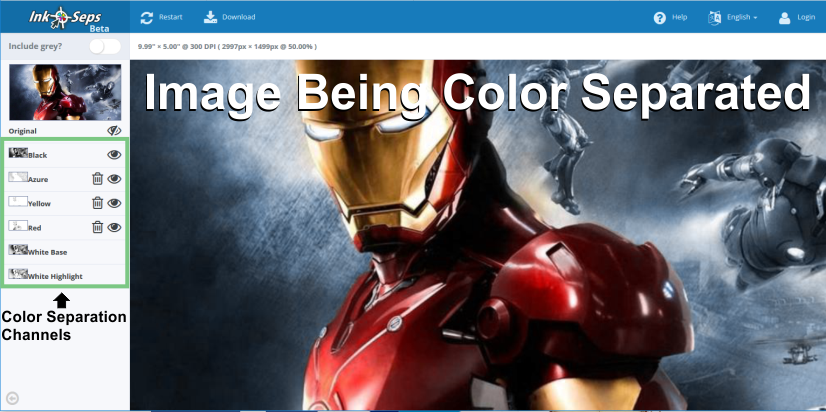This screenshot has width=826, height=412.
Task: Click the Yellow channel thumbnail
Action: click(x=18, y=201)
